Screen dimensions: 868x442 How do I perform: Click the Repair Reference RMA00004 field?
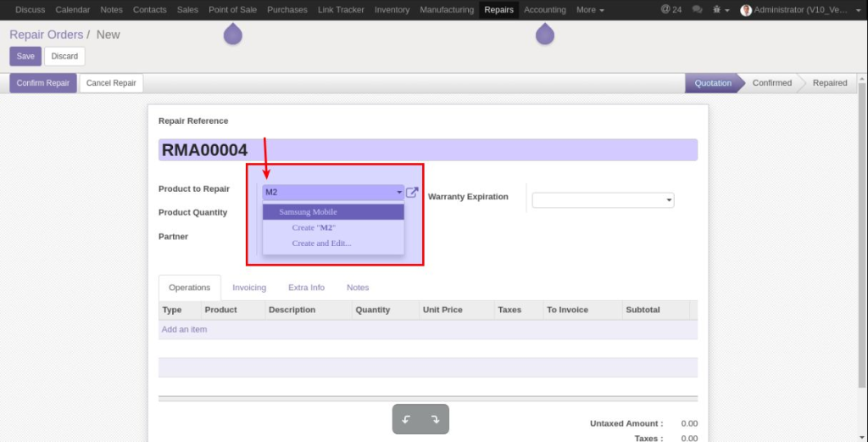pos(427,150)
